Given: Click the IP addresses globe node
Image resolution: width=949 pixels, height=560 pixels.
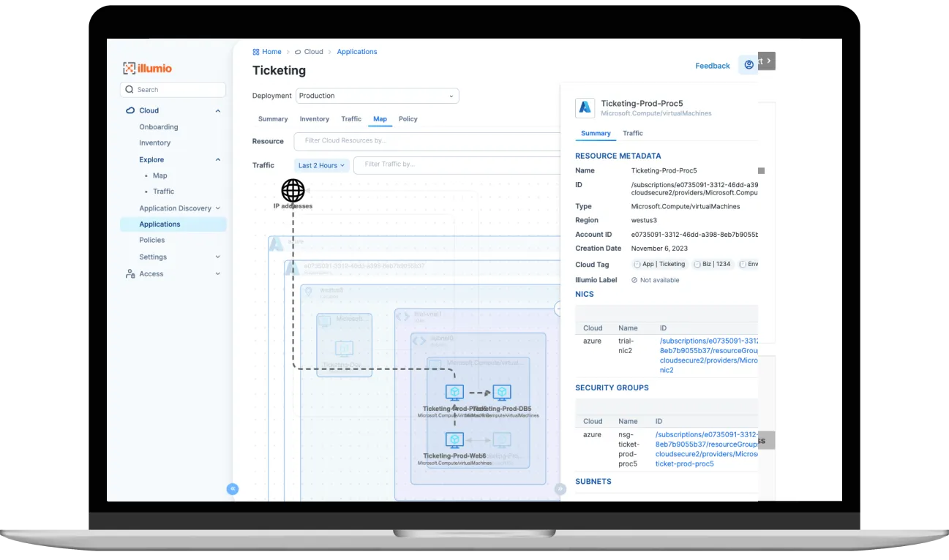Looking at the screenshot, I should 293,191.
